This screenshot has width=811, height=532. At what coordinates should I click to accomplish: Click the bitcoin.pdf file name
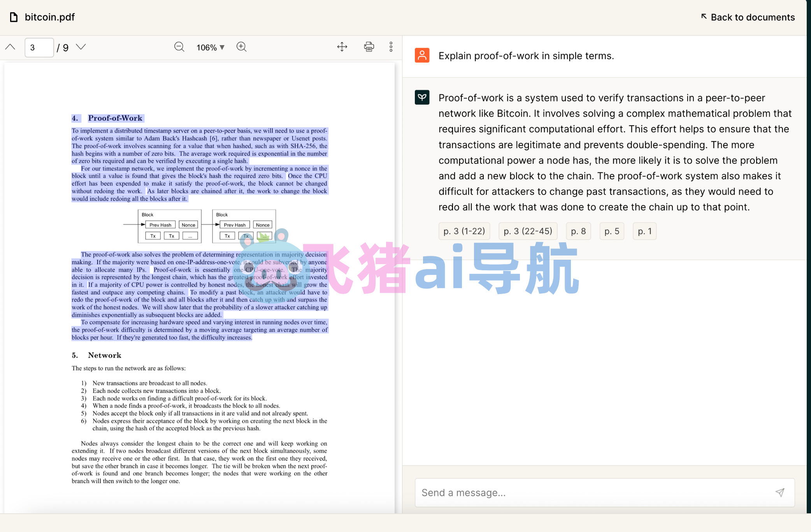[50, 17]
